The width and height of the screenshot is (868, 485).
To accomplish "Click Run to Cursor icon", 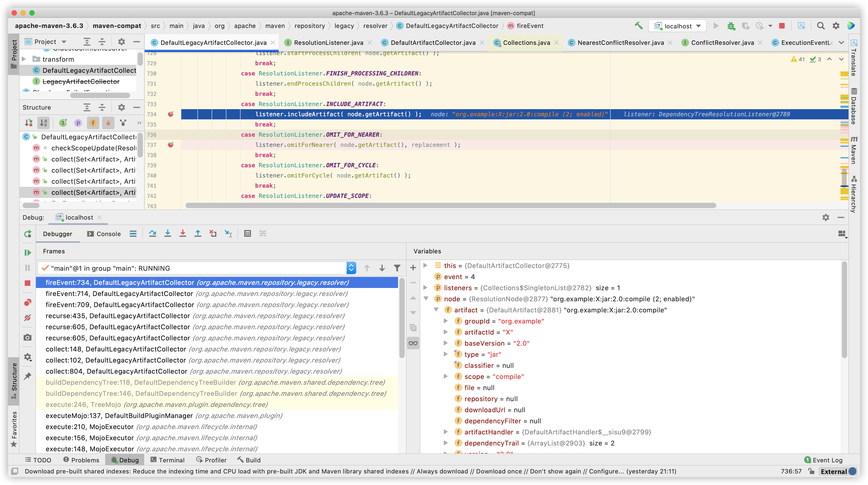I will coord(229,233).
